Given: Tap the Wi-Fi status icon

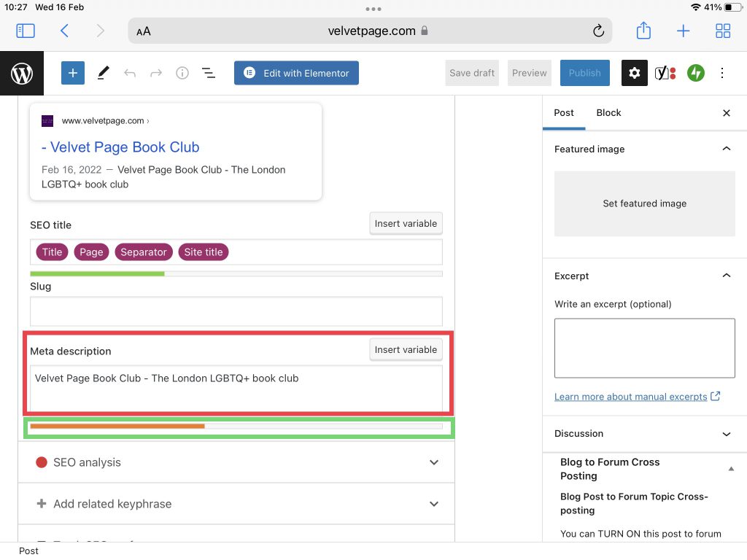Looking at the screenshot, I should pos(696,7).
